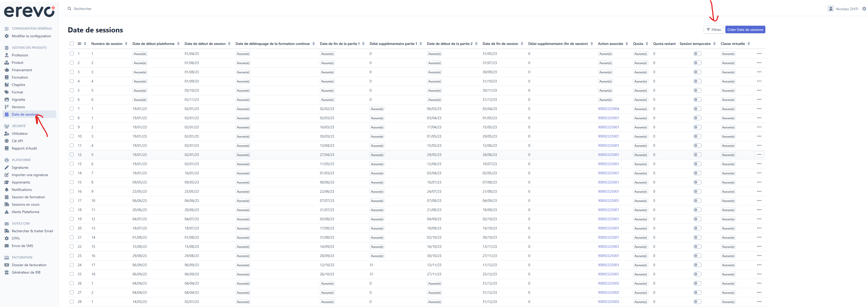Sort by Quota column

641,44
